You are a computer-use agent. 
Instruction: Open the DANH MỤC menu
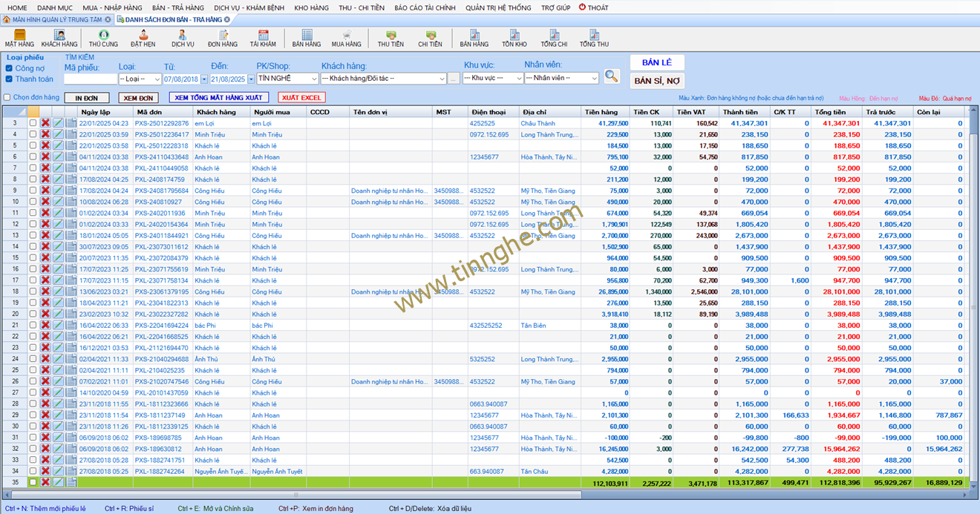click(x=55, y=7)
